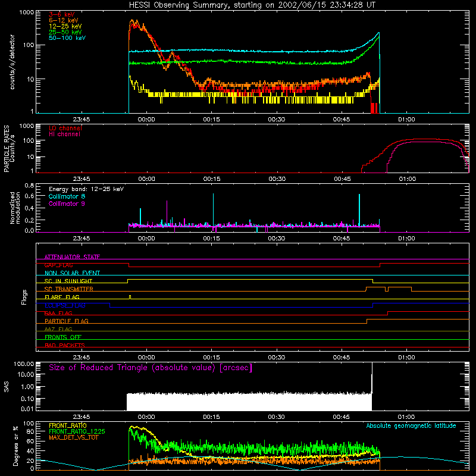476x476 pixels.
Task: Click the 01:00 tick under the counts panel
Action: click(x=406, y=120)
